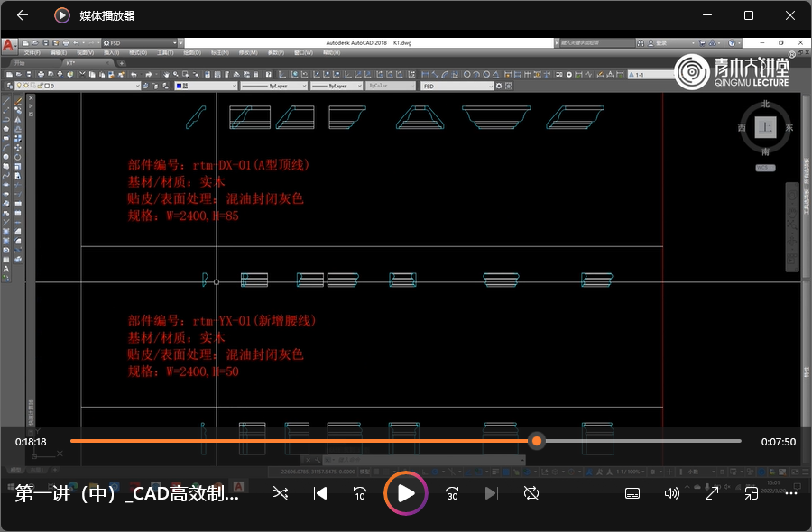This screenshot has width=812, height=532.
Task: Seek to the unplayed grey portion of timeline
Action: click(x=642, y=441)
